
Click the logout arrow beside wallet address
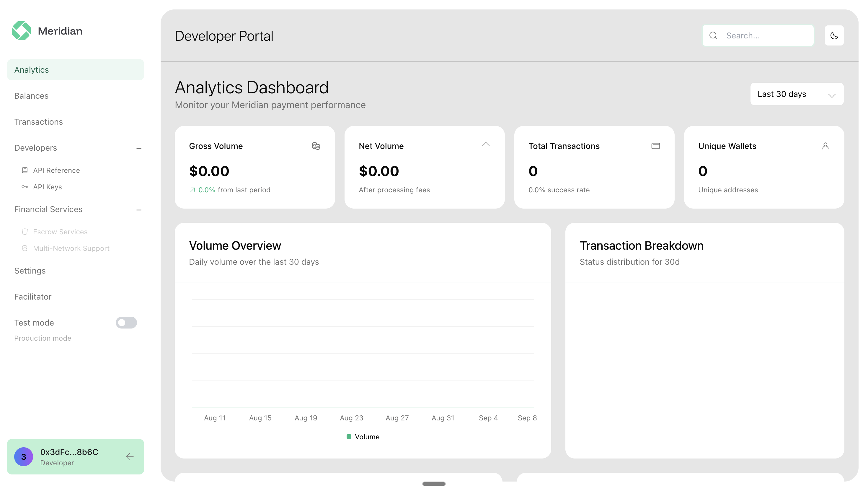[x=130, y=457]
